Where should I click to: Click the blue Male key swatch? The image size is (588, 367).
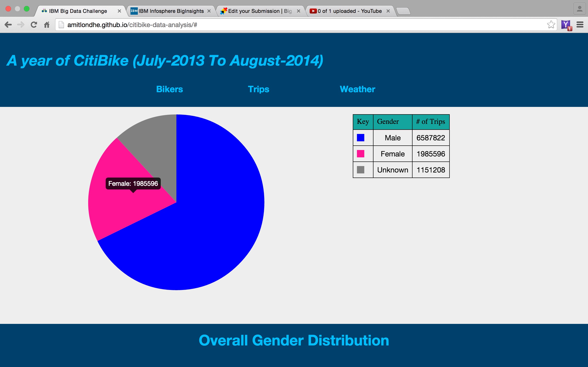pyautogui.click(x=360, y=138)
